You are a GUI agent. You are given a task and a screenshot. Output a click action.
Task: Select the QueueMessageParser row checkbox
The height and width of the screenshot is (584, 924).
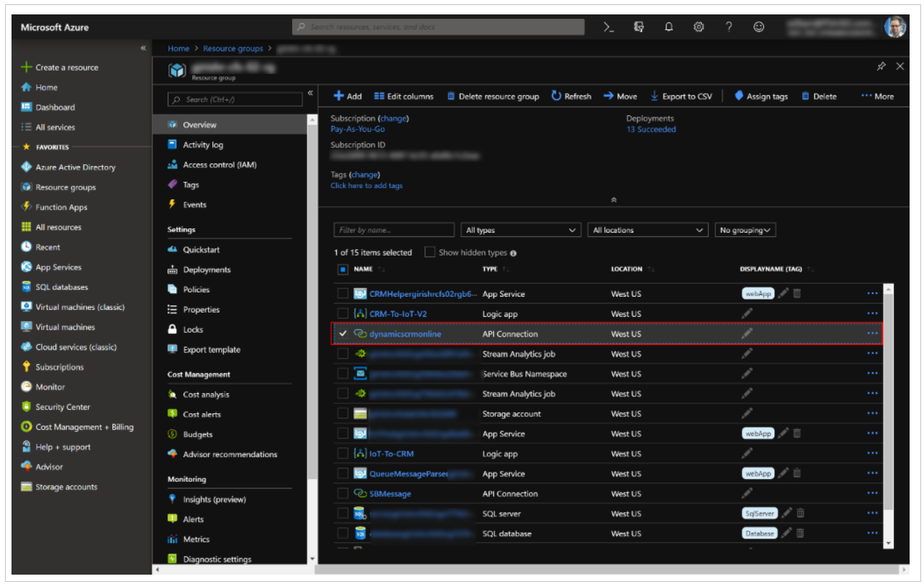point(343,474)
